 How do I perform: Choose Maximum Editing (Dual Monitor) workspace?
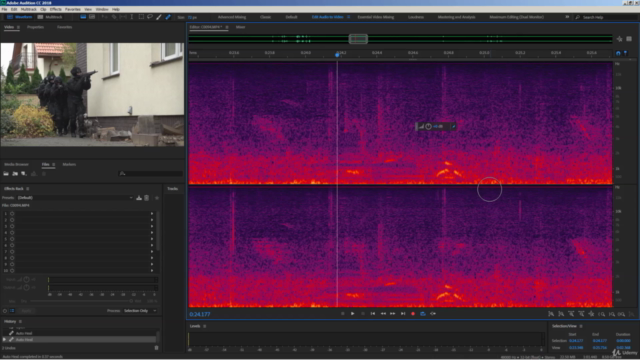pyautogui.click(x=516, y=17)
